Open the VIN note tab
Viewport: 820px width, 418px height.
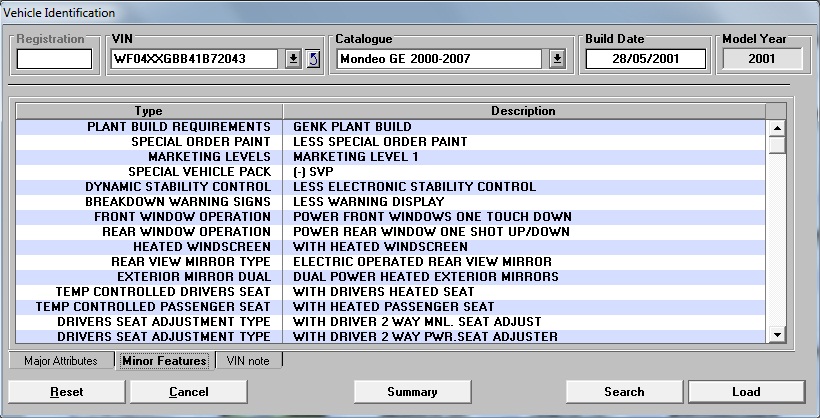click(249, 361)
